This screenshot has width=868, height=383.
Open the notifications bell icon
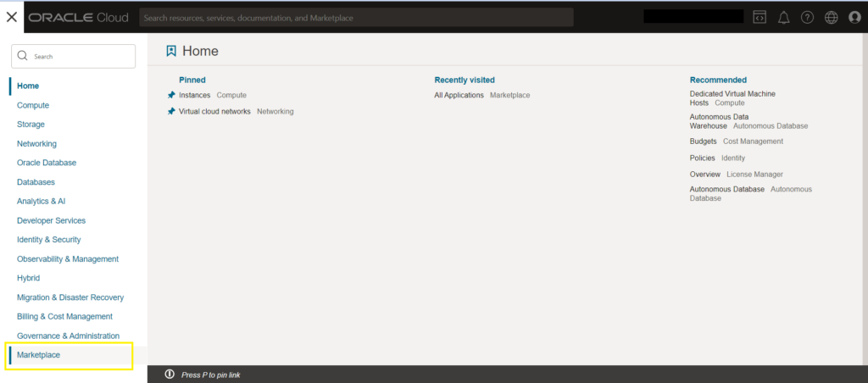tap(783, 18)
